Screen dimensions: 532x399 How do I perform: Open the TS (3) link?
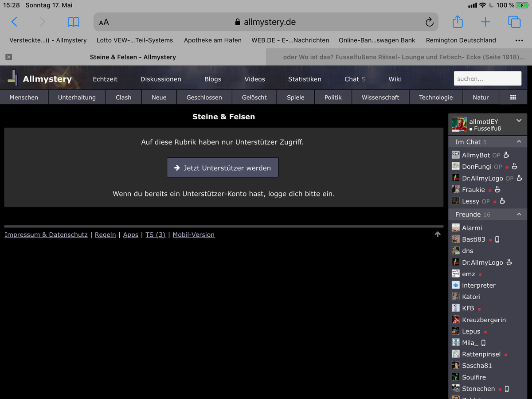coord(155,235)
